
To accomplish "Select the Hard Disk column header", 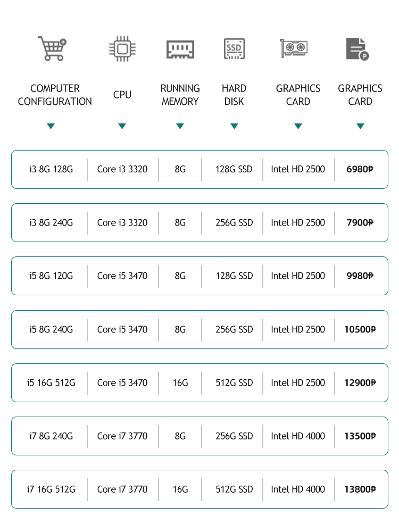I will [x=234, y=95].
